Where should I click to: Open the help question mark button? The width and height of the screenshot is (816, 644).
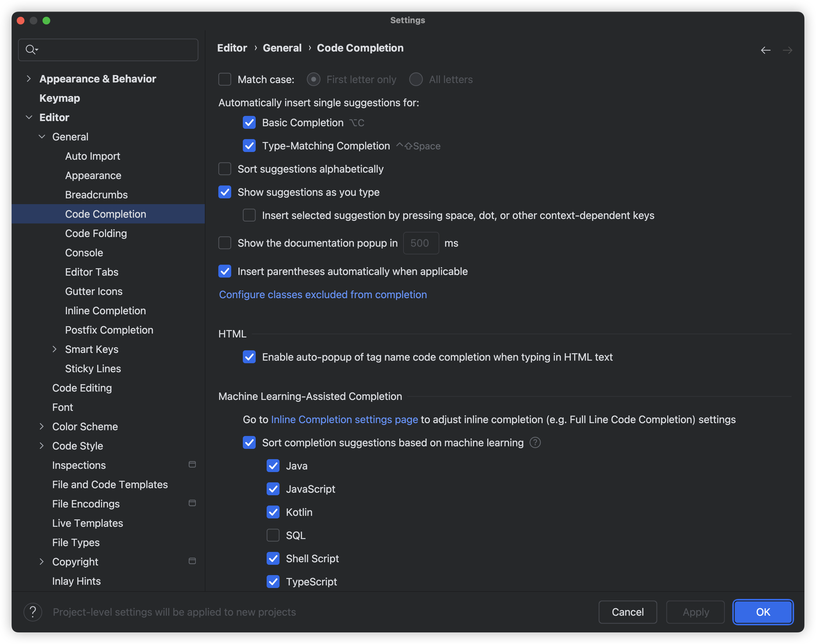pos(33,611)
